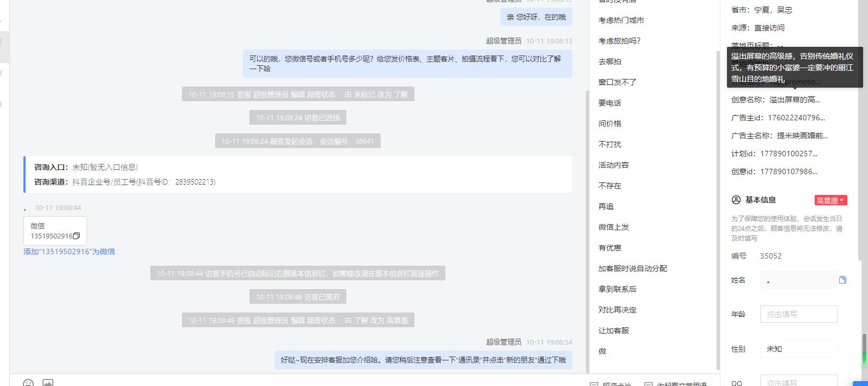Screen dimensions: 868x386
Task: Select quick reply 考虑热门城市
Action: click(x=621, y=20)
